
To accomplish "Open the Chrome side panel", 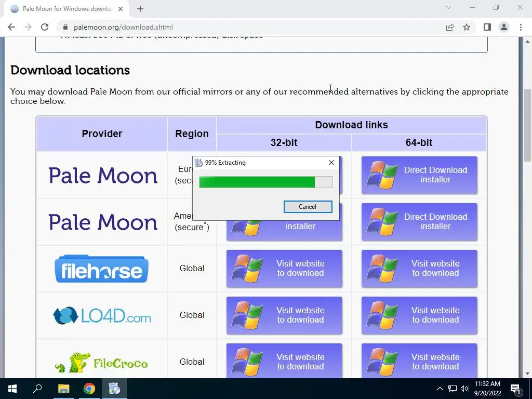I will coord(487,27).
